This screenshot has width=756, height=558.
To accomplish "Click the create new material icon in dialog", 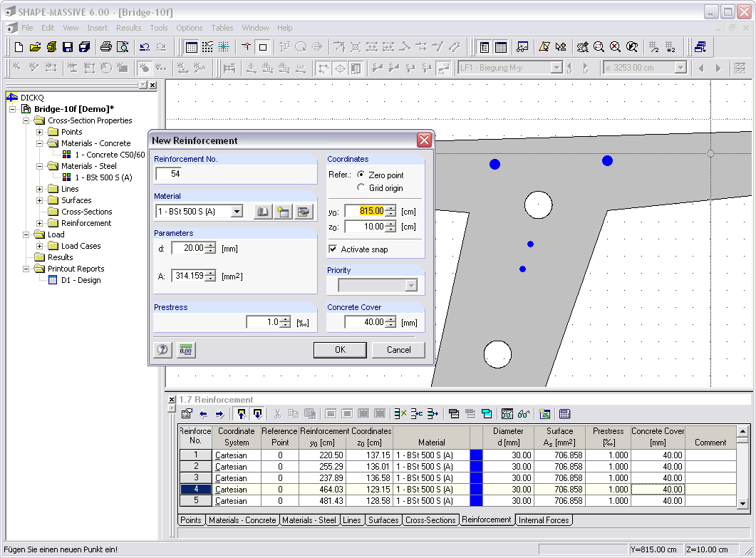I will (x=284, y=211).
